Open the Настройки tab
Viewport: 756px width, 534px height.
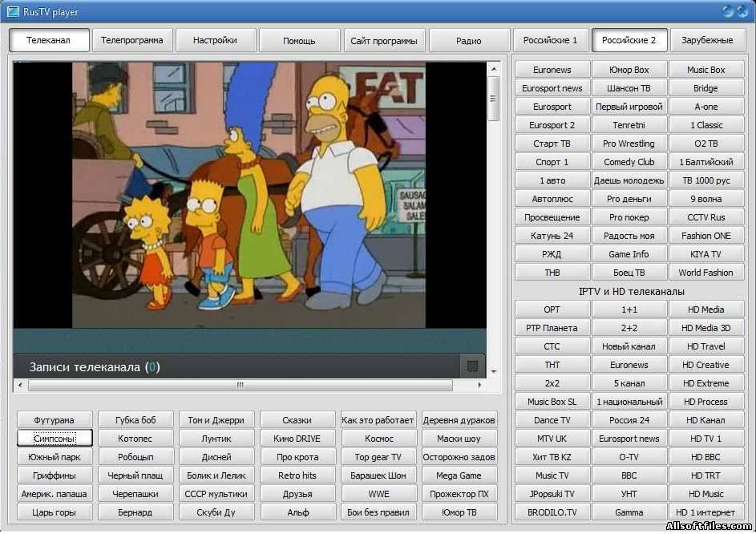pyautogui.click(x=215, y=40)
